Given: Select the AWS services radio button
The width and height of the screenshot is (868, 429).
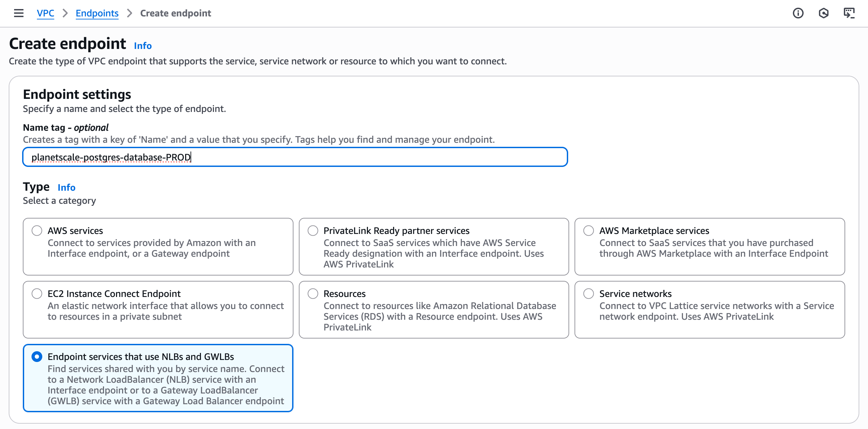Looking at the screenshot, I should (37, 231).
